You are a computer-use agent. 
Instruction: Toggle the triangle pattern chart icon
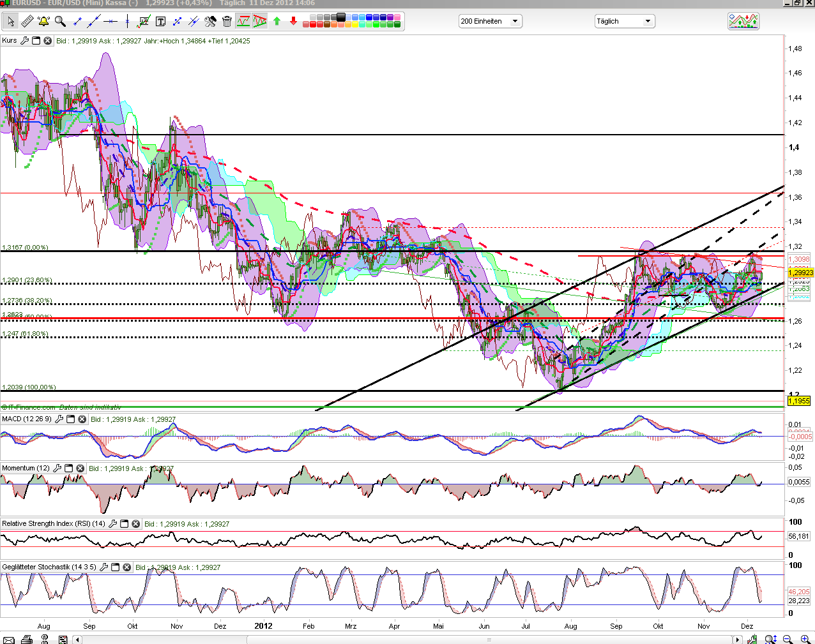259,21
